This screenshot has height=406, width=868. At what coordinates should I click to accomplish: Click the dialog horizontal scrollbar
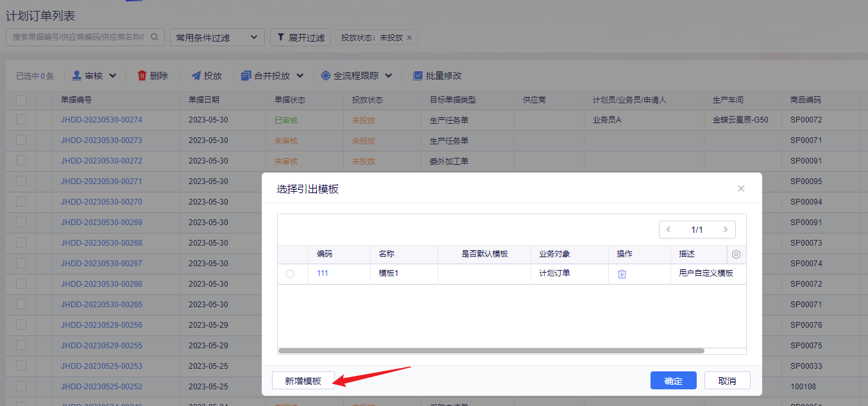click(491, 351)
